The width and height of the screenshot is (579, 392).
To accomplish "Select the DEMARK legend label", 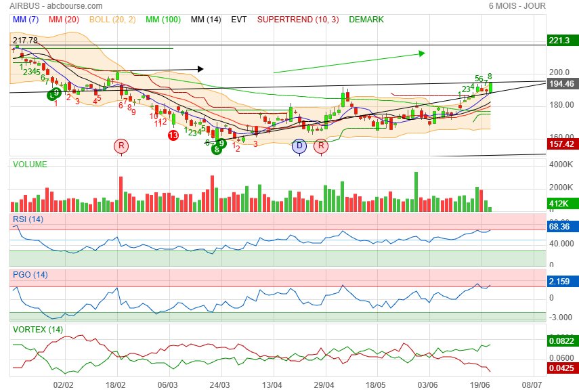I will coord(366,20).
